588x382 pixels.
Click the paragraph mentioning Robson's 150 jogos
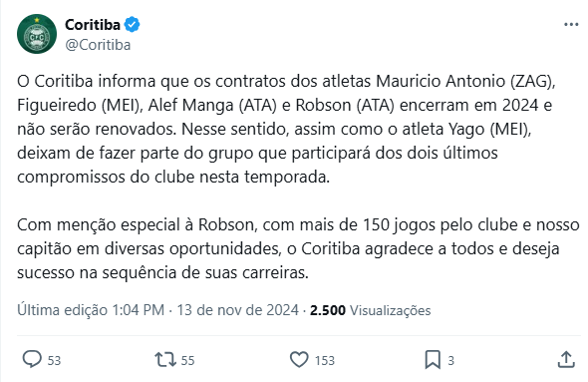pyautogui.click(x=299, y=248)
